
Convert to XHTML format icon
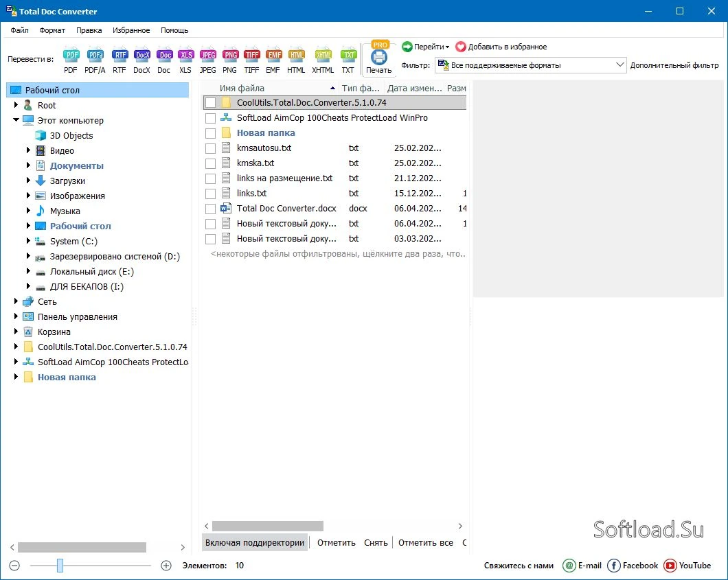tap(323, 55)
